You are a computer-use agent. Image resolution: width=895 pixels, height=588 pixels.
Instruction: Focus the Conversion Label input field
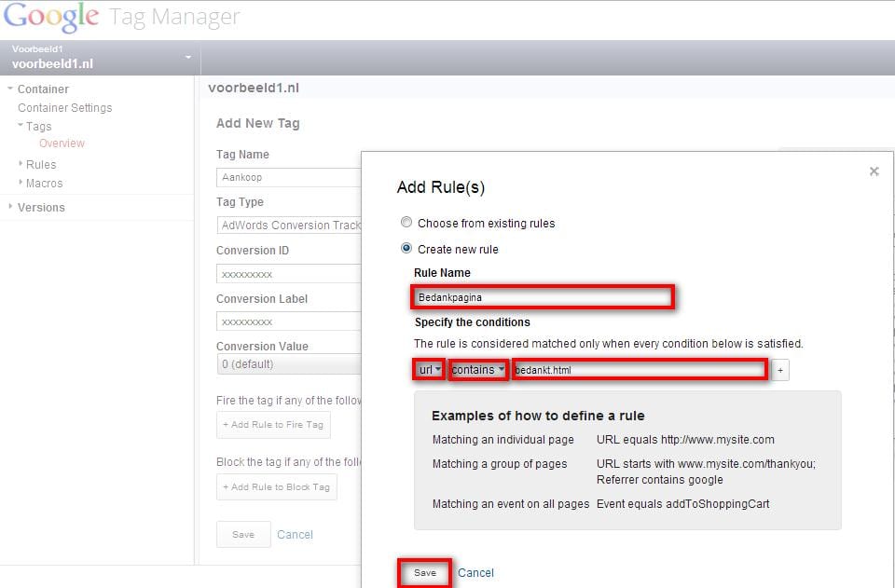coord(289,321)
